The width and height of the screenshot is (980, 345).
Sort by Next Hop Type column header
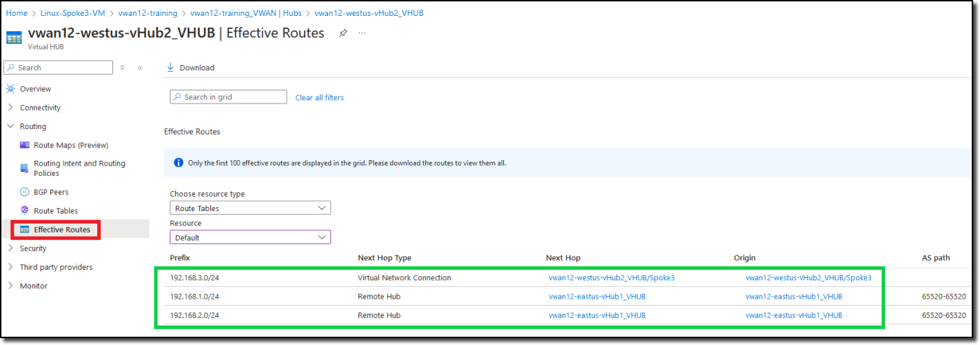click(x=385, y=257)
